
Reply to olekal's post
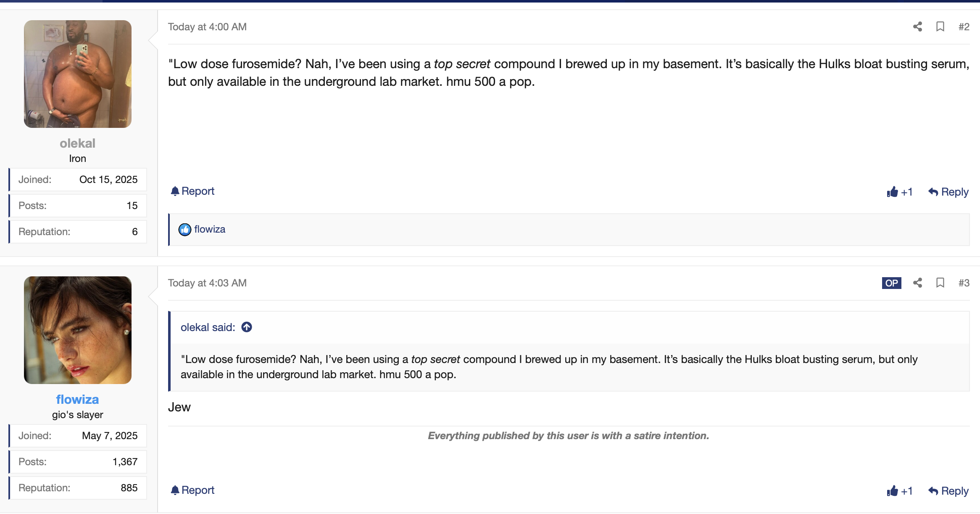[x=948, y=192]
